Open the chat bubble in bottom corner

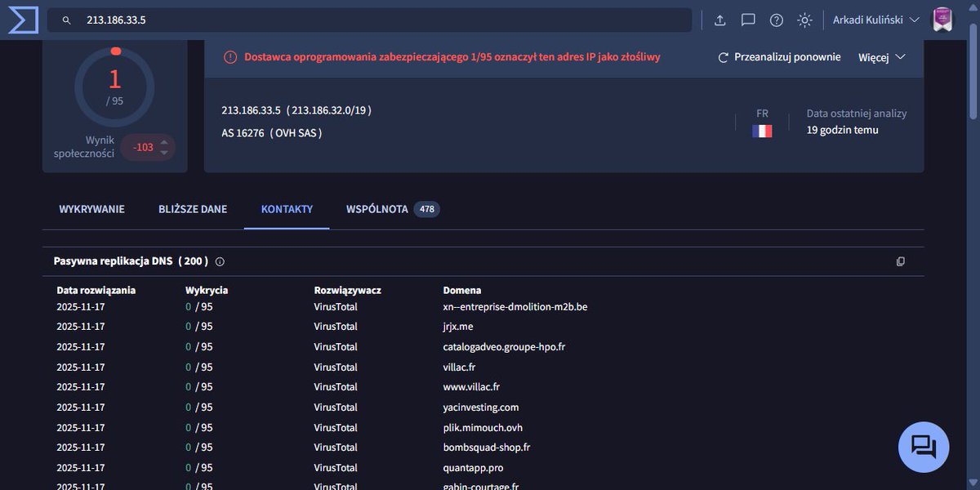pyautogui.click(x=923, y=447)
